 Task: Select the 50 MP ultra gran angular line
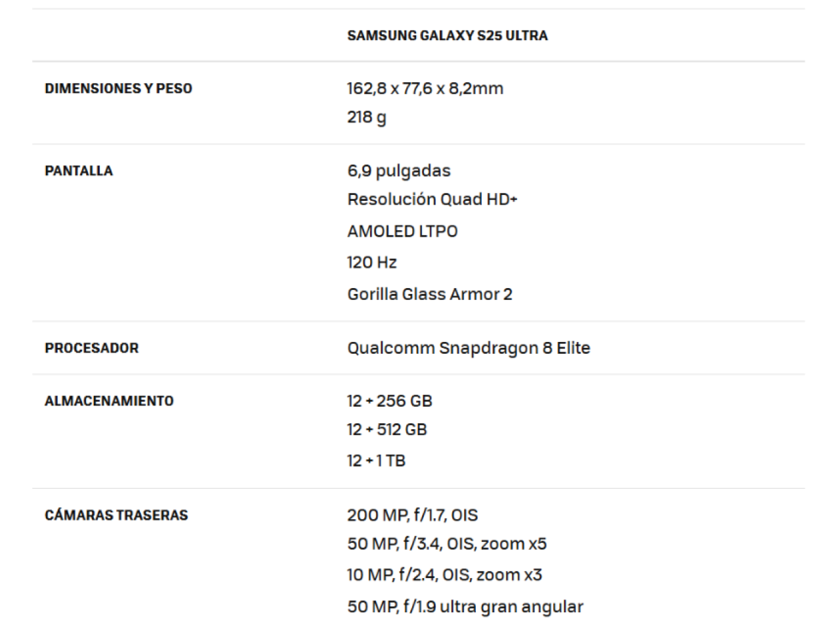click(465, 607)
